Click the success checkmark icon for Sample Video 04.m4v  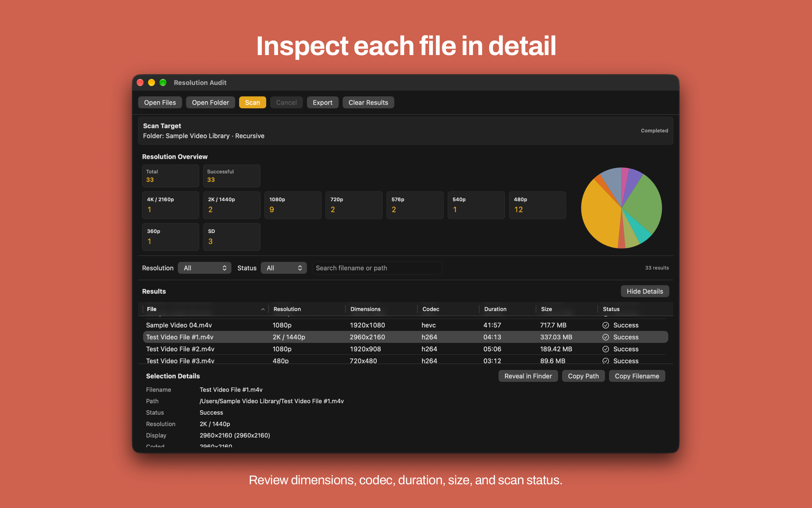(x=606, y=325)
